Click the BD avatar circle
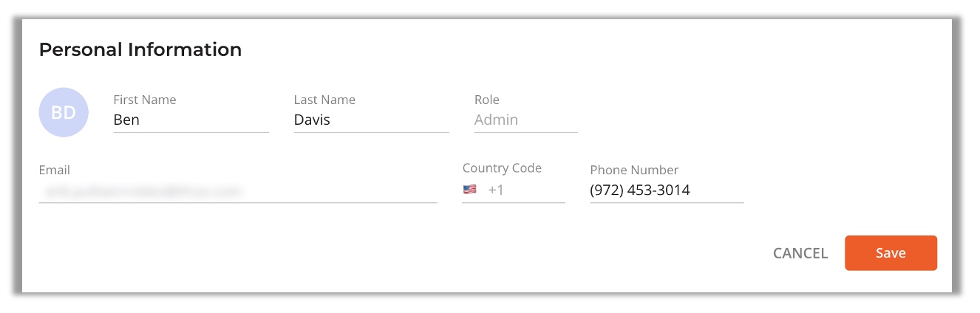The height and width of the screenshot is (313, 980). click(64, 113)
